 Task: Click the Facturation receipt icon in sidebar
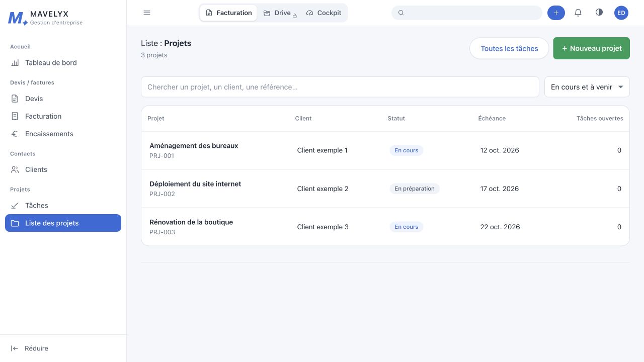click(x=15, y=116)
